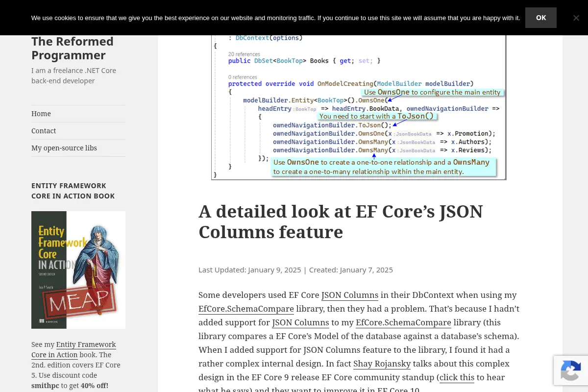The image size is (588, 392).
Task: Open the Contact menu item
Action: pyautogui.click(x=44, y=131)
